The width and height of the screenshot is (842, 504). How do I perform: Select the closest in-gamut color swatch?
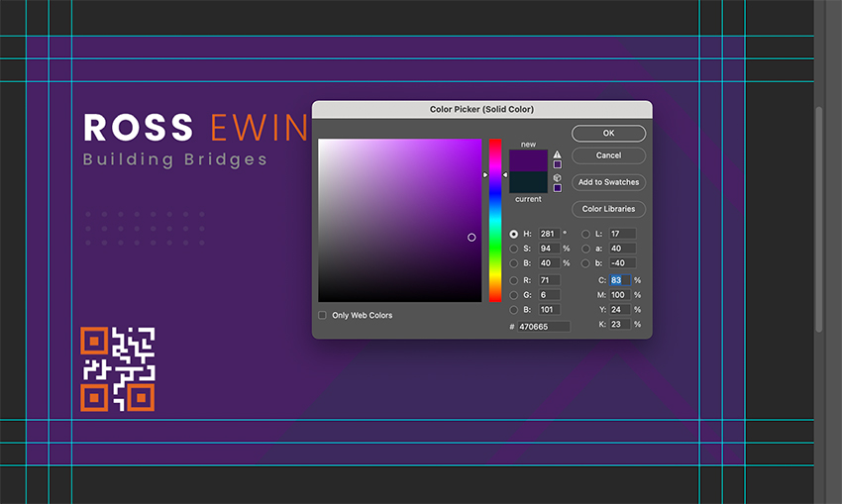coord(558,164)
